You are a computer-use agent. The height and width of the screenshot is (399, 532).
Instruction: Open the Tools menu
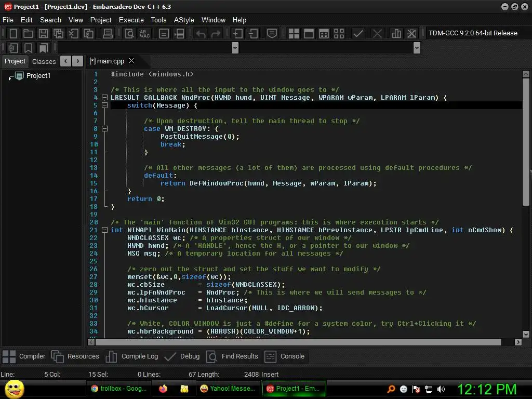pos(159,20)
